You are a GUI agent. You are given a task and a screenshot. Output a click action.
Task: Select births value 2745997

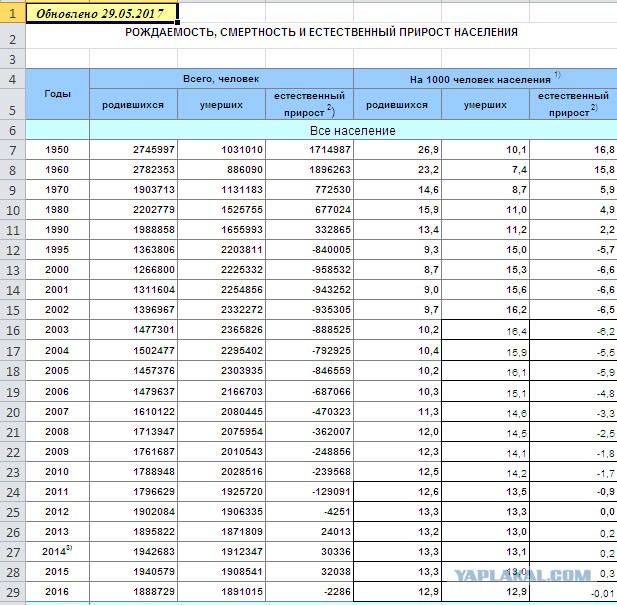point(133,150)
